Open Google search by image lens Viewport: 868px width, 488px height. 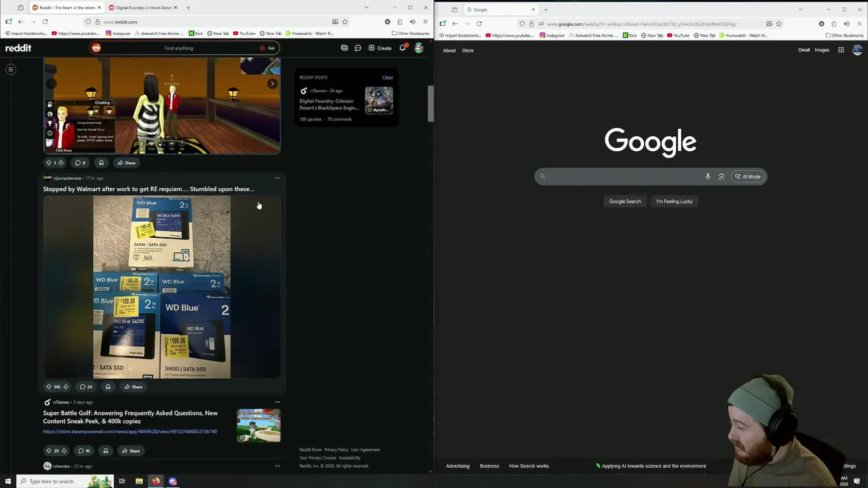point(722,176)
